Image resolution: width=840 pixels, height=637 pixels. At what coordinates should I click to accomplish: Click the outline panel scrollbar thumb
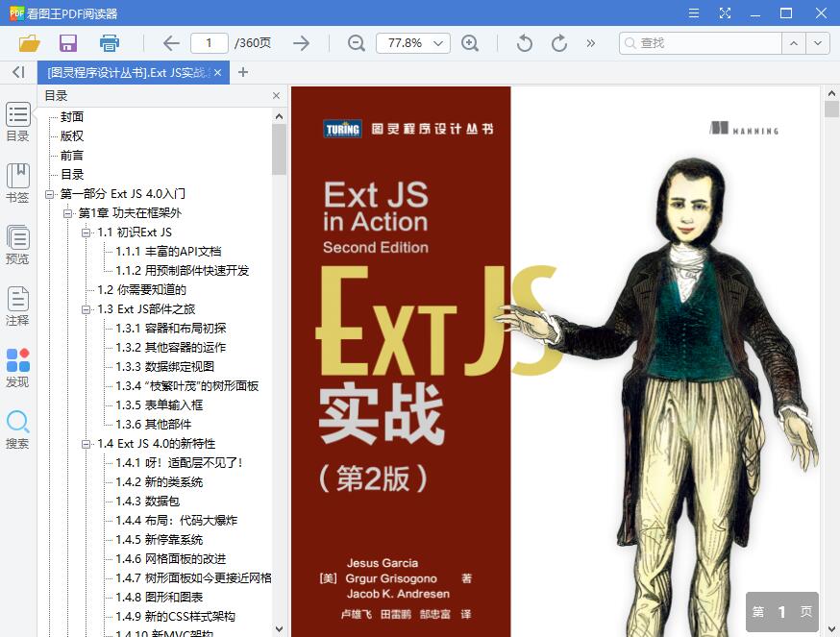(x=279, y=150)
